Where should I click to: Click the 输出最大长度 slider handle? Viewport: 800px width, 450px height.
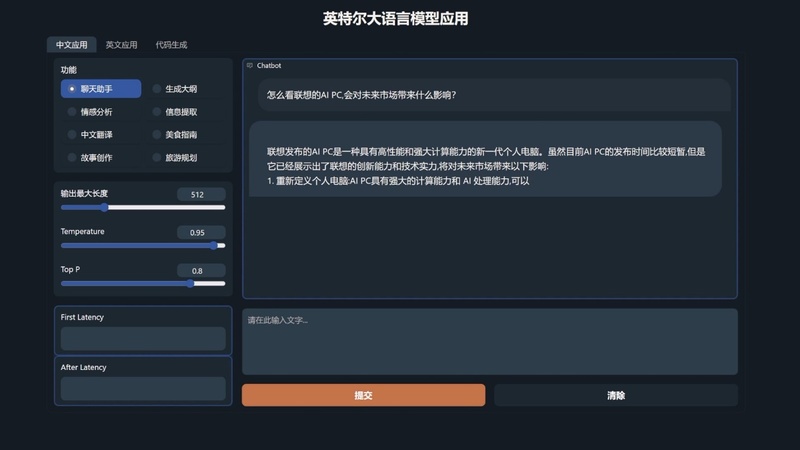click(104, 207)
